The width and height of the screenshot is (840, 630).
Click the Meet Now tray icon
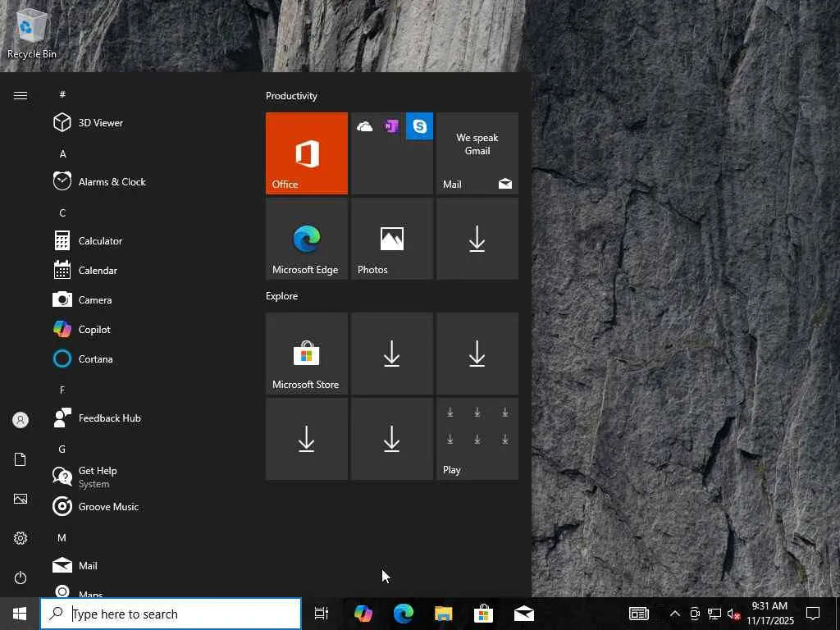[x=695, y=614]
